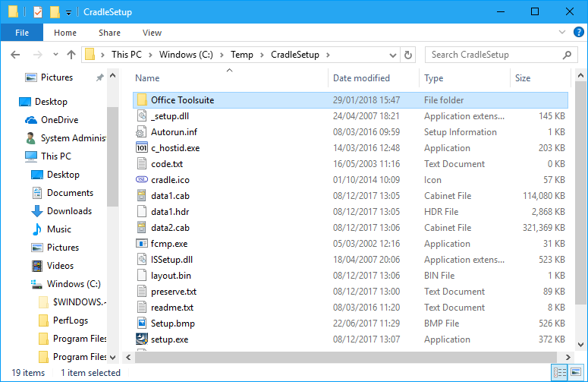Image resolution: width=588 pixels, height=382 pixels.
Task: Click the layout.bin file icon
Action: click(142, 276)
